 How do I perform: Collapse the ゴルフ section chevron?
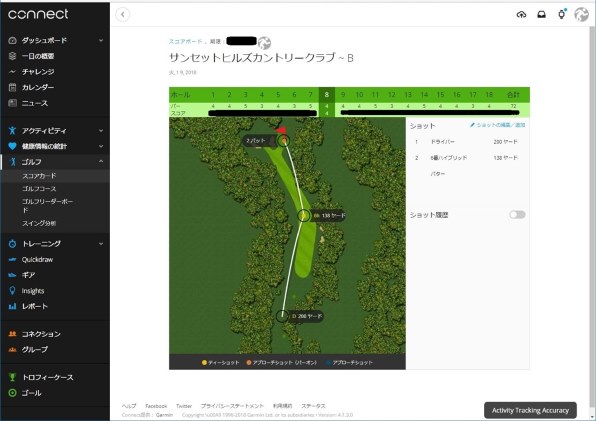click(101, 161)
